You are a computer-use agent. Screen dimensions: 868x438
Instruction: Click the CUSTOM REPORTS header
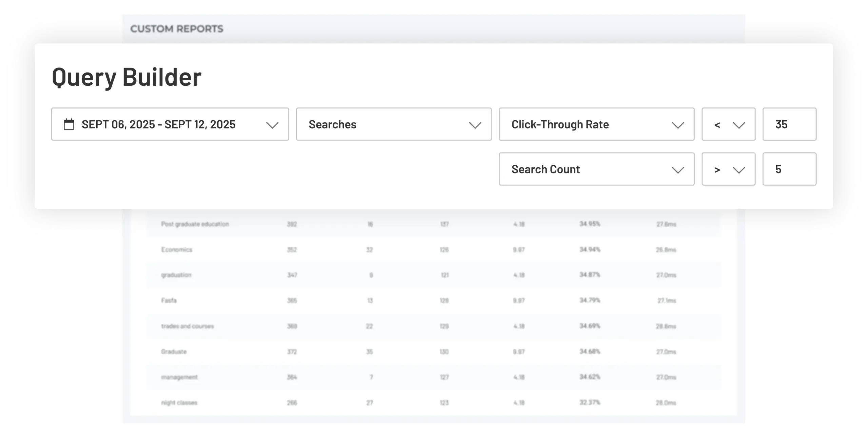(x=177, y=29)
